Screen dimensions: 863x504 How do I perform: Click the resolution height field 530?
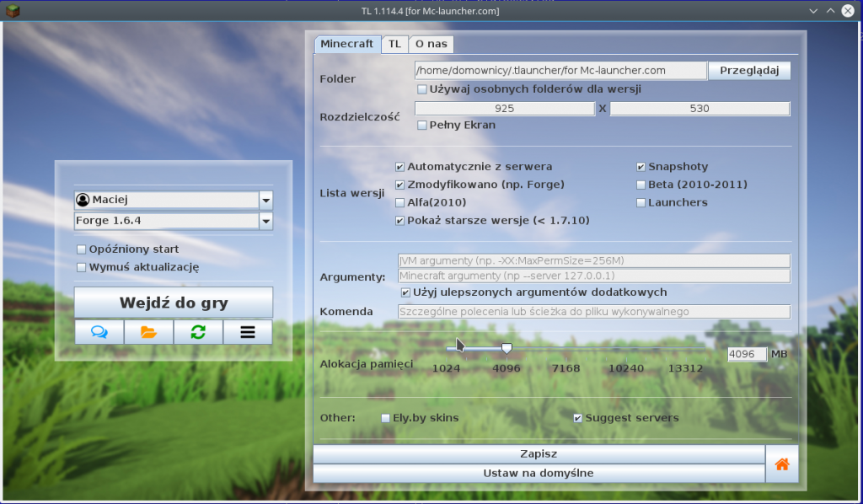tap(700, 109)
